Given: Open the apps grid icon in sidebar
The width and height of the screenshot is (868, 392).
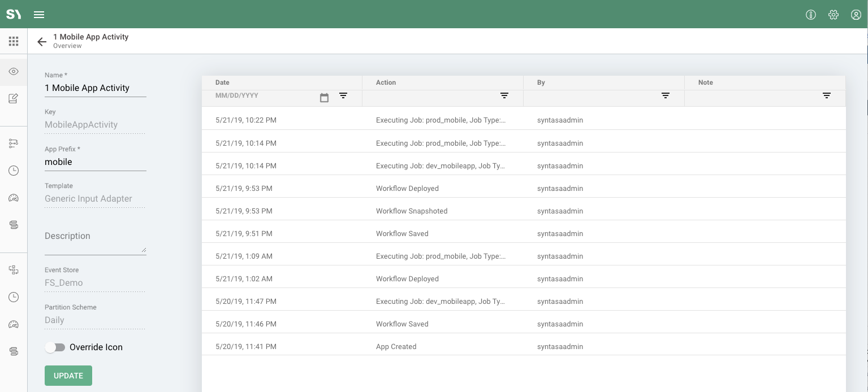Looking at the screenshot, I should (14, 41).
